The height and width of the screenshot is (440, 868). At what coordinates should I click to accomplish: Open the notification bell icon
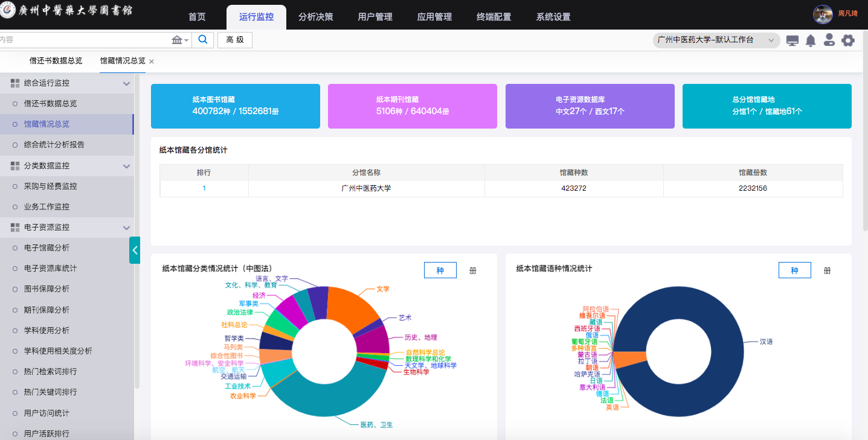[x=811, y=40]
